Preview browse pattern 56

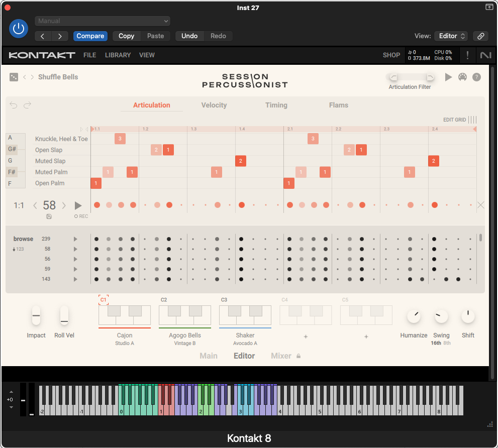coord(75,259)
